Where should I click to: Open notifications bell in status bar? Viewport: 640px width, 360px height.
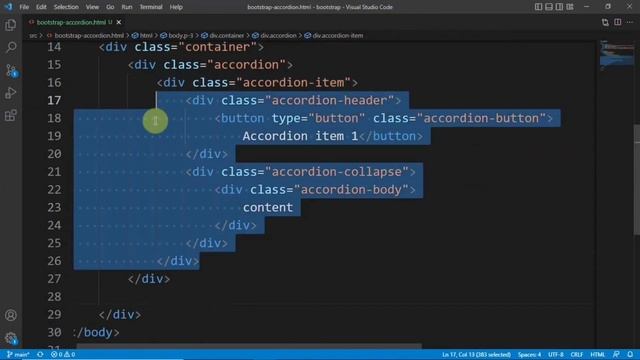click(x=630, y=355)
